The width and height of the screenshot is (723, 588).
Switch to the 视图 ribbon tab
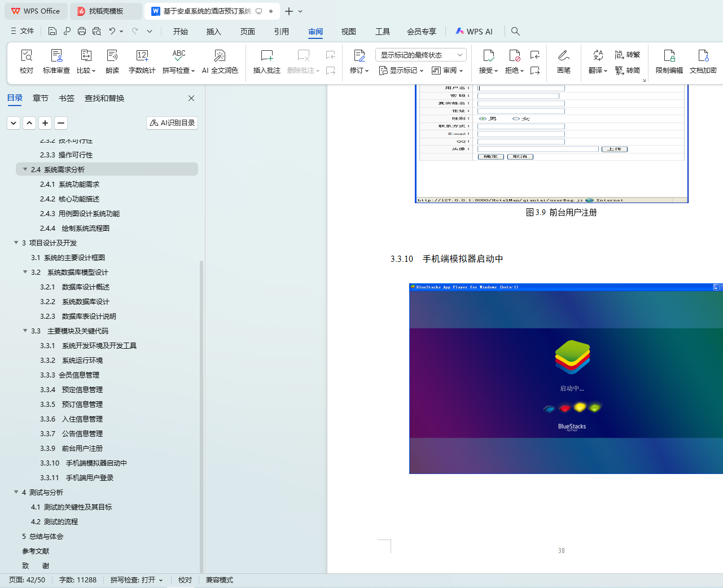click(349, 32)
